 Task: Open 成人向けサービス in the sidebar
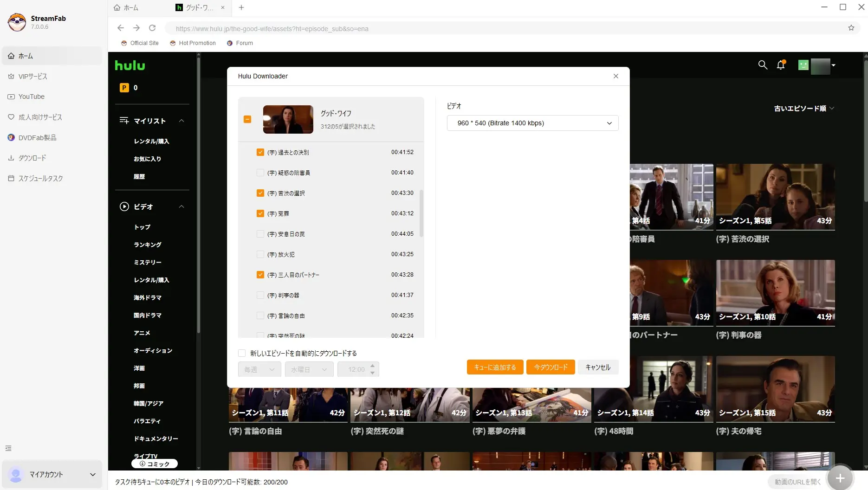click(x=52, y=117)
